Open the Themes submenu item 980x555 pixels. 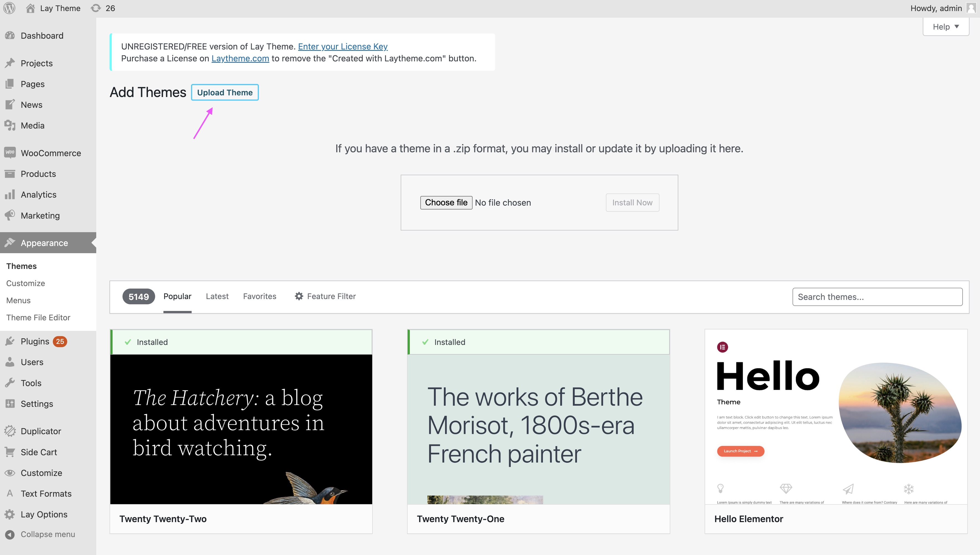coord(21,266)
